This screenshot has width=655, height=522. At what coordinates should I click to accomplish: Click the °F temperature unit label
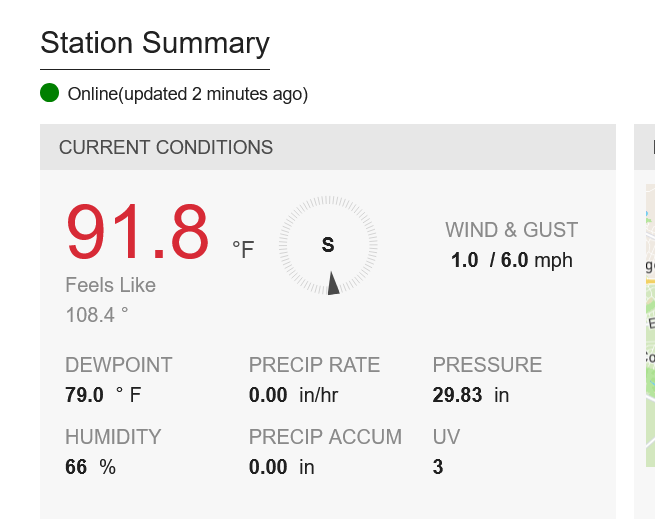[x=243, y=249]
